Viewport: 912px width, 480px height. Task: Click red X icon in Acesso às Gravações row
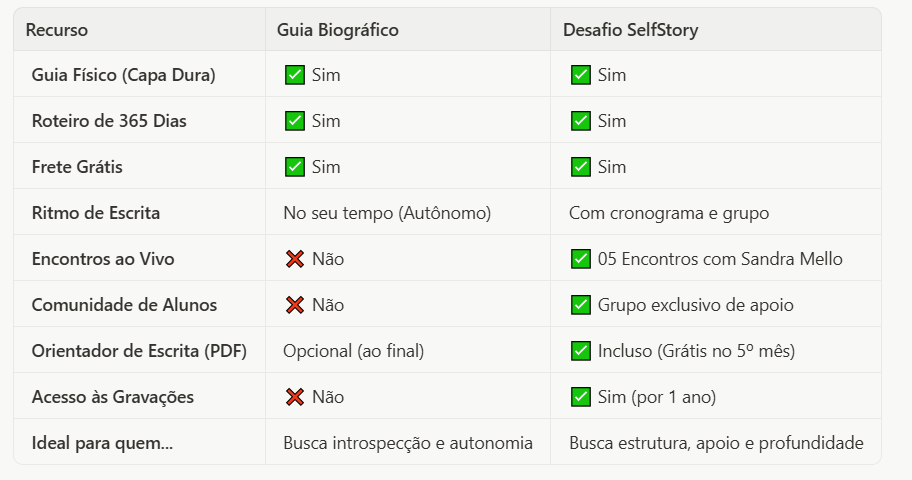tap(295, 397)
